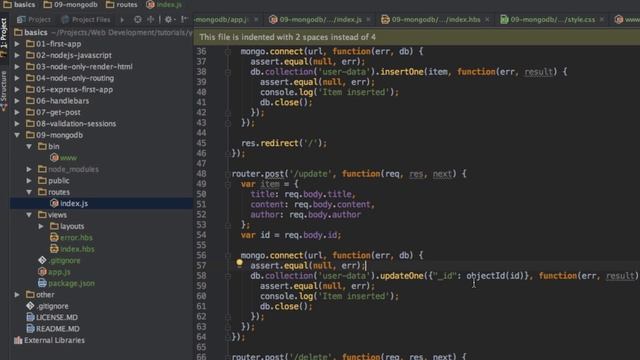
Task: Switch to the www editor tab
Action: coord(627,19)
